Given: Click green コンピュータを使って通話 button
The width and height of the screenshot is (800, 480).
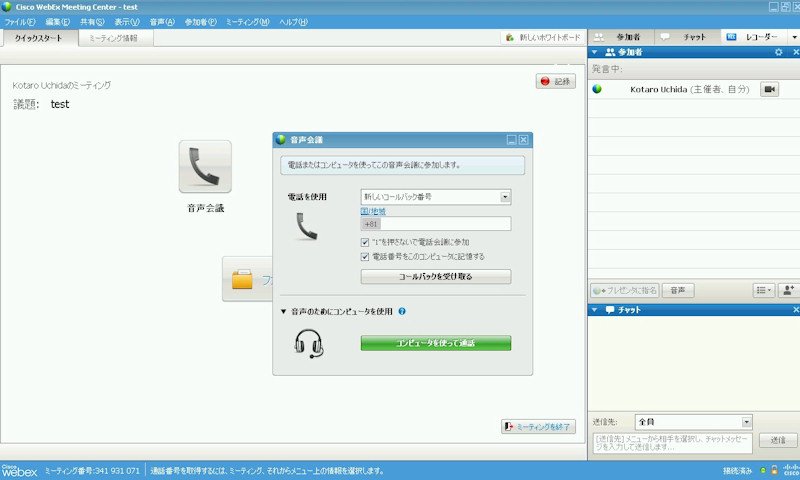Looking at the screenshot, I should (x=436, y=343).
